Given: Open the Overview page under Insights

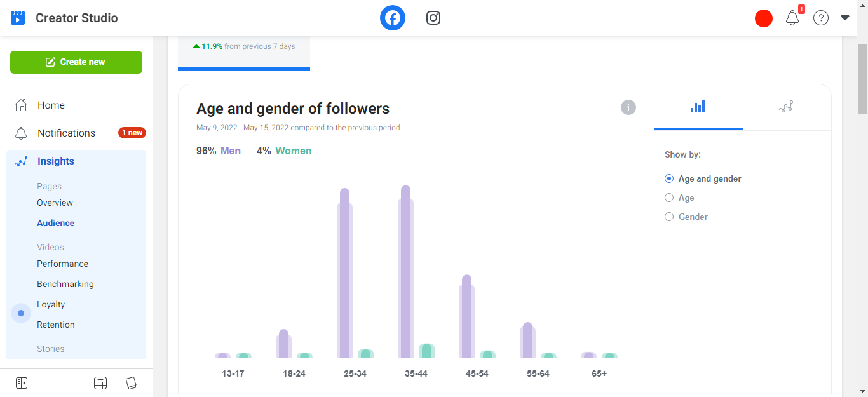Looking at the screenshot, I should click(55, 203).
